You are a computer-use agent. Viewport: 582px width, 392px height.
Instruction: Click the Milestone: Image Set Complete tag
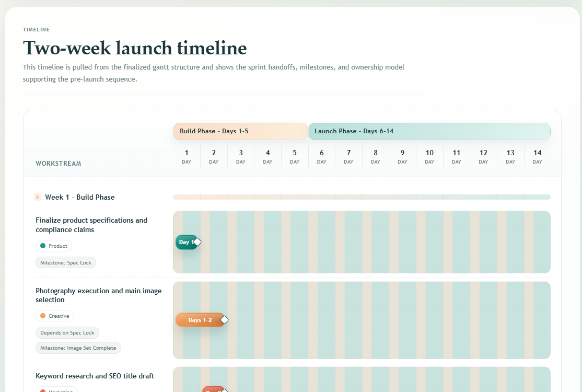point(78,348)
